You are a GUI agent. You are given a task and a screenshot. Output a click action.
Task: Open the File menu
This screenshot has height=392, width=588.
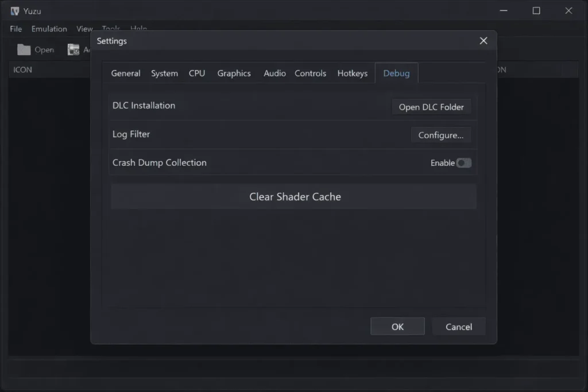15,29
